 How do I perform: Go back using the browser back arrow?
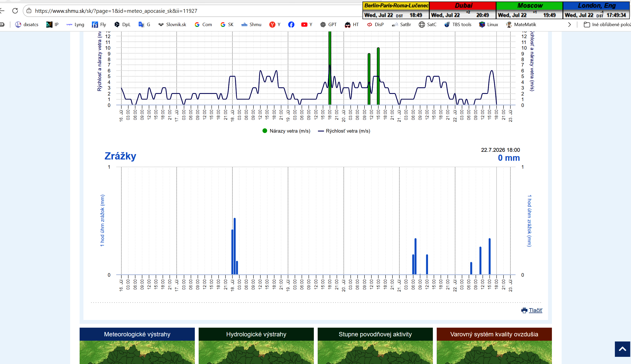2,11
